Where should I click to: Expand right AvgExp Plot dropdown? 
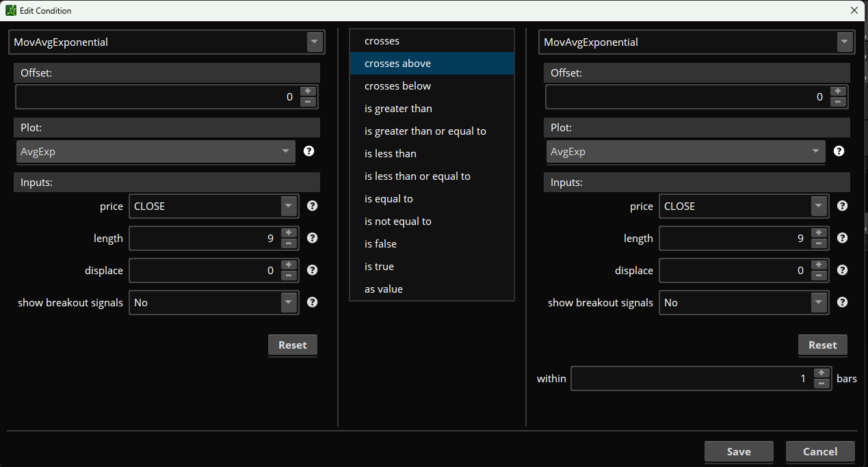click(x=815, y=151)
